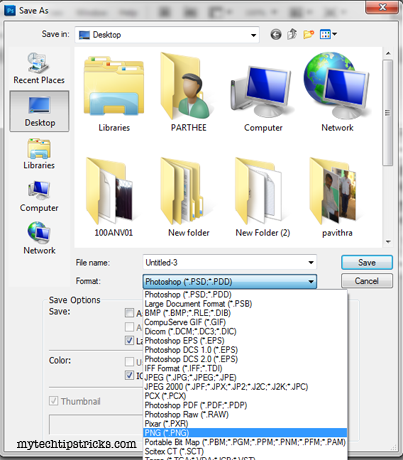This screenshot has width=403, height=460.
Task: Toggle the checked Layers checkbox
Action: coord(129,340)
